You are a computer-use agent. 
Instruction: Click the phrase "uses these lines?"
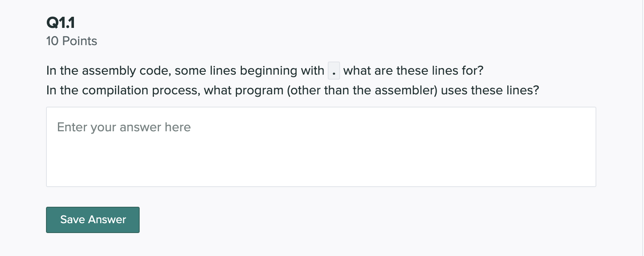[x=490, y=90]
